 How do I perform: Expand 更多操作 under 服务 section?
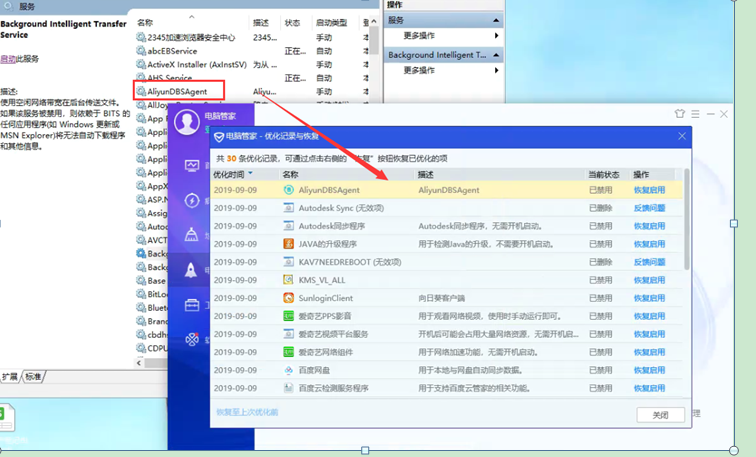[x=497, y=36]
